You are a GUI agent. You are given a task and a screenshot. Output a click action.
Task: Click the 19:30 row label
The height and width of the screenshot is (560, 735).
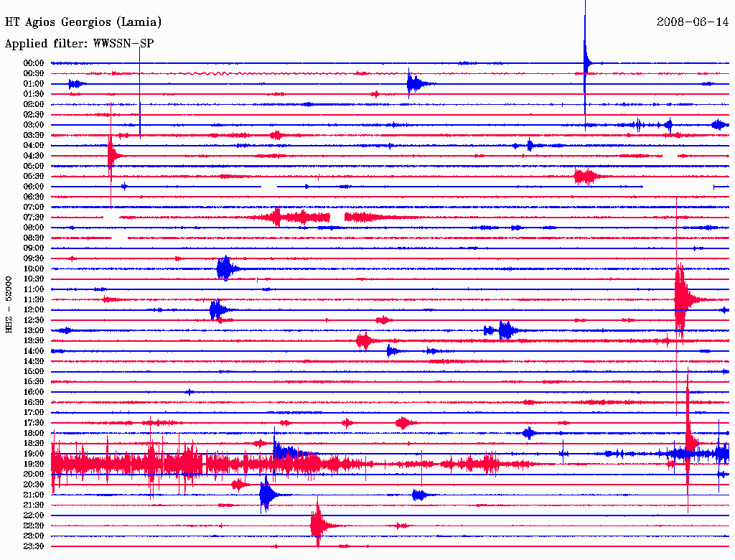pyautogui.click(x=34, y=465)
